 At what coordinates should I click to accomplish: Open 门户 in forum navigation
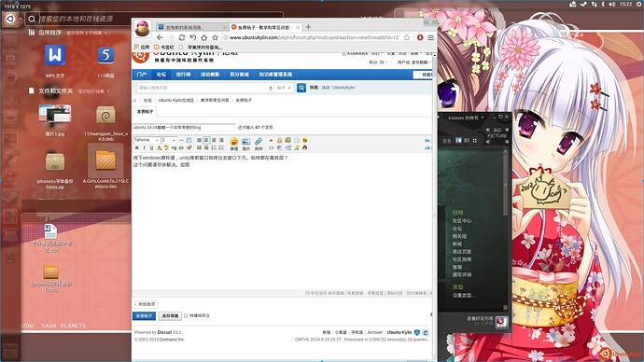click(x=142, y=75)
